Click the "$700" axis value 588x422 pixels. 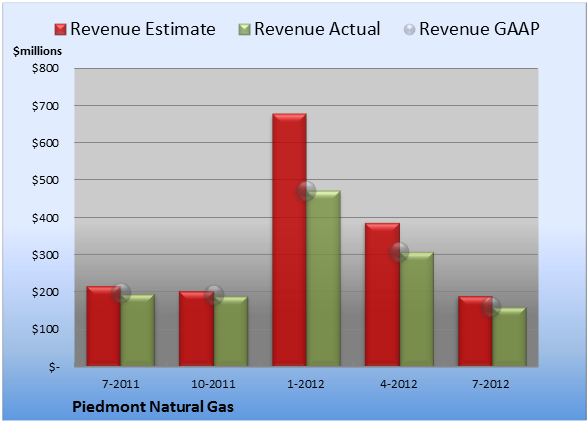pyautogui.click(x=45, y=106)
